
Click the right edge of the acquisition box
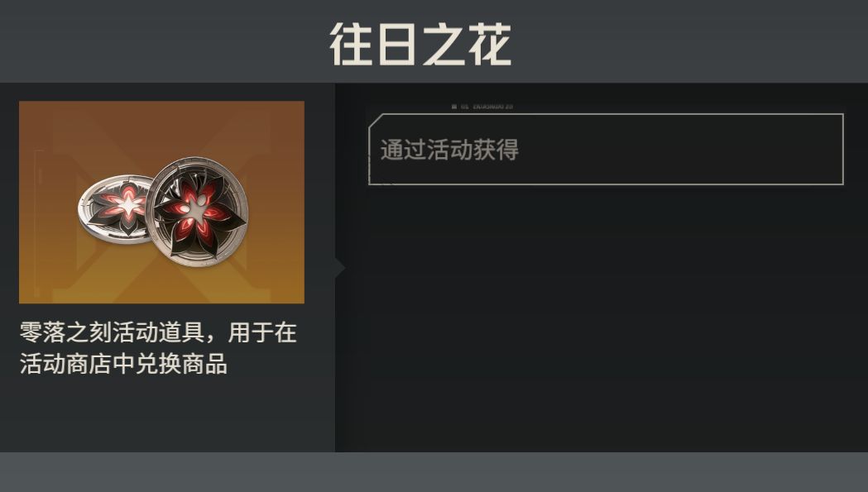pos(843,150)
